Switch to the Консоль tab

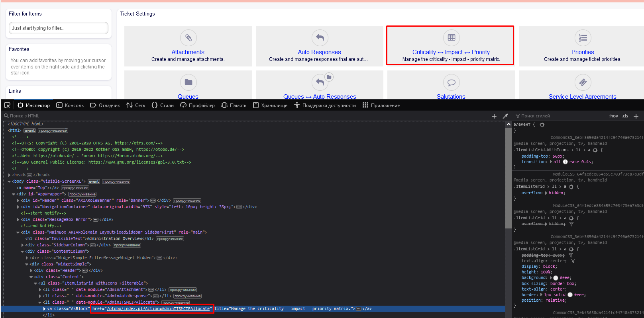pos(70,105)
